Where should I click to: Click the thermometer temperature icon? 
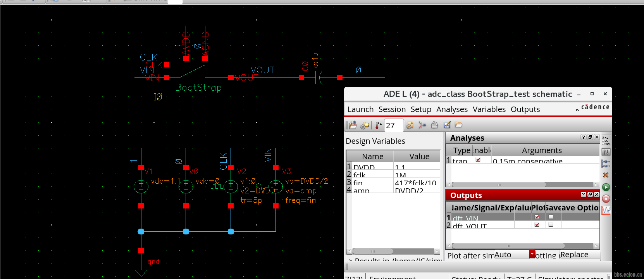pos(378,125)
